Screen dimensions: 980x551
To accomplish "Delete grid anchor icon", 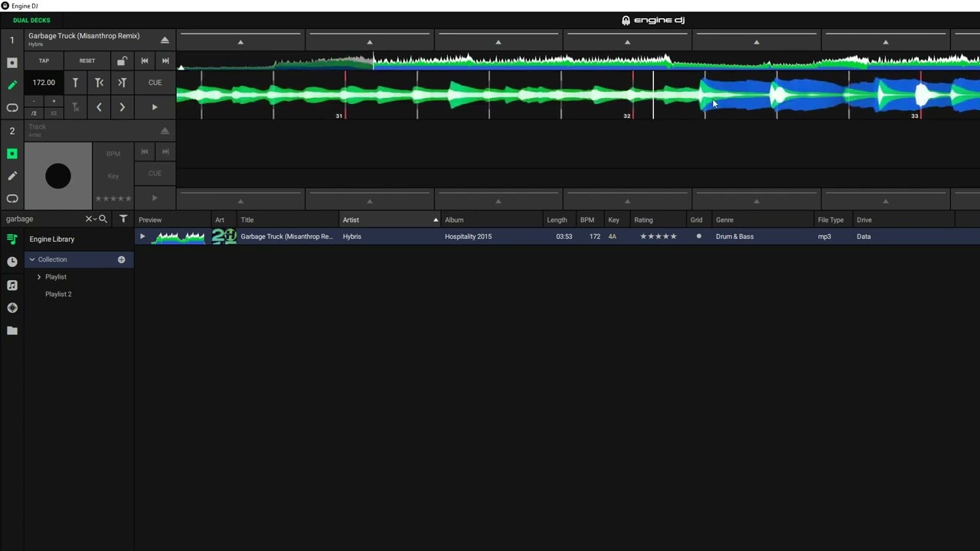I will click(x=75, y=107).
